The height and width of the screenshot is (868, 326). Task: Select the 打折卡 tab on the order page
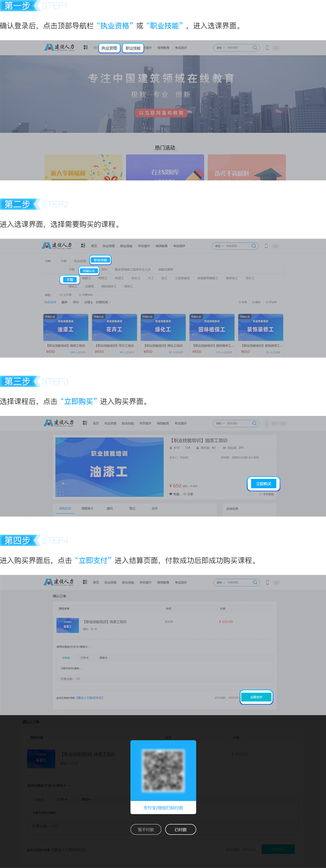[85, 658]
